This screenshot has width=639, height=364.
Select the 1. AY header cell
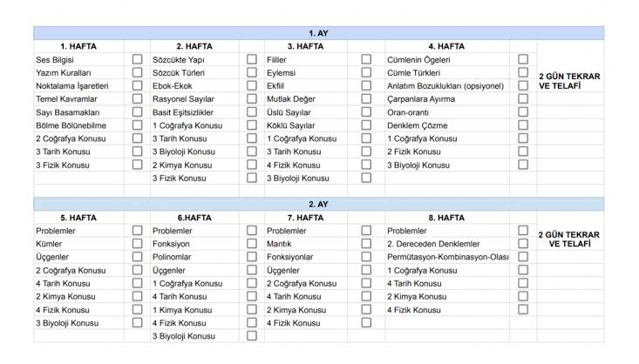(318, 33)
